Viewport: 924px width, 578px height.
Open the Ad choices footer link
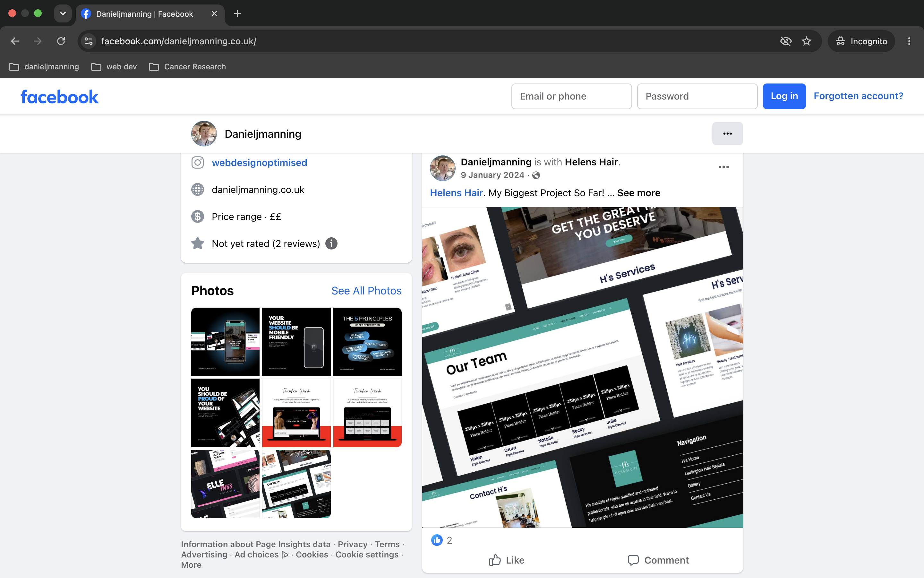tap(261, 554)
